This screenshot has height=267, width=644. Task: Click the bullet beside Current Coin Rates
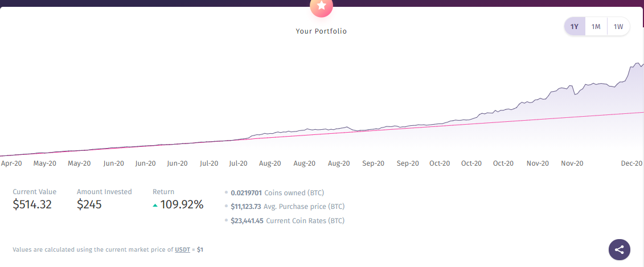coord(227,221)
